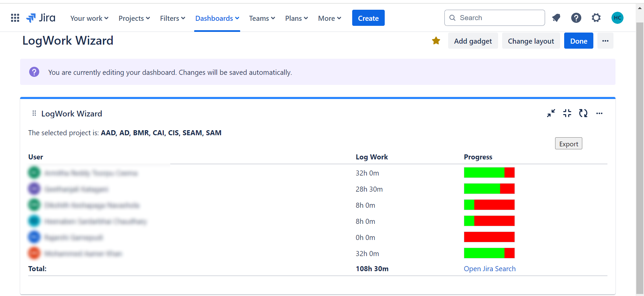Minimize the LogWork Wizard gadget
Viewport: 644px width, 296px height.
[551, 113]
